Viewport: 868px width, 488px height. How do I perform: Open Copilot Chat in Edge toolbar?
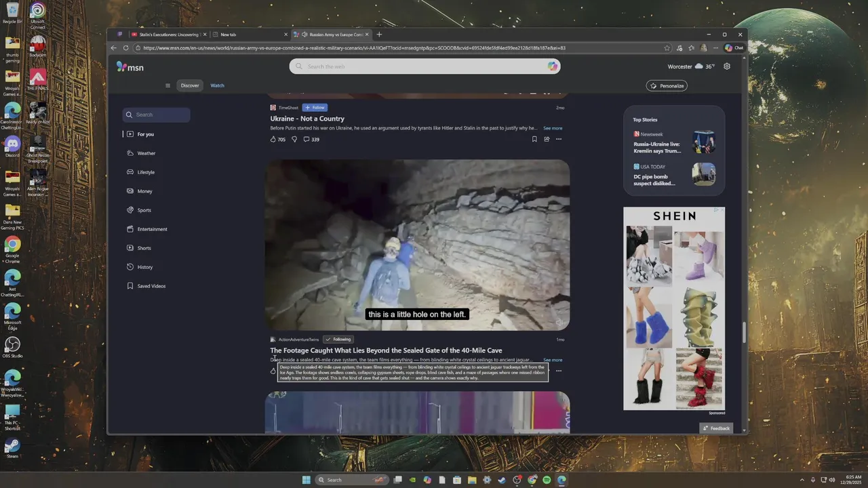[734, 48]
